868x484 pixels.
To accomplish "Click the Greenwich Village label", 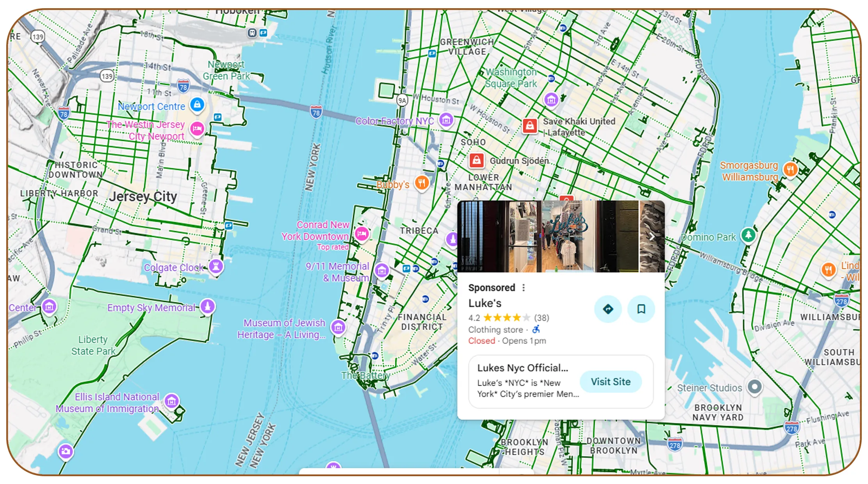I will tap(467, 47).
